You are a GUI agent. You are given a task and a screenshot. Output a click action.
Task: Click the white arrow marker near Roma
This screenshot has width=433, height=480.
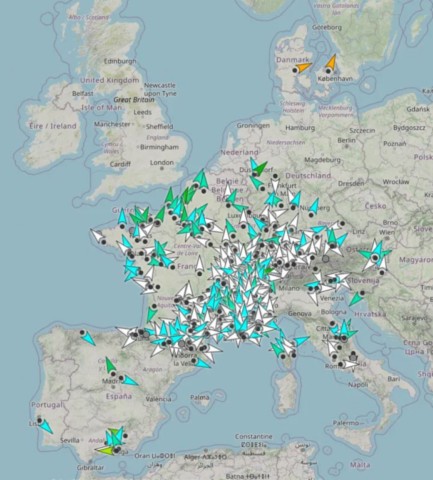click(x=351, y=364)
